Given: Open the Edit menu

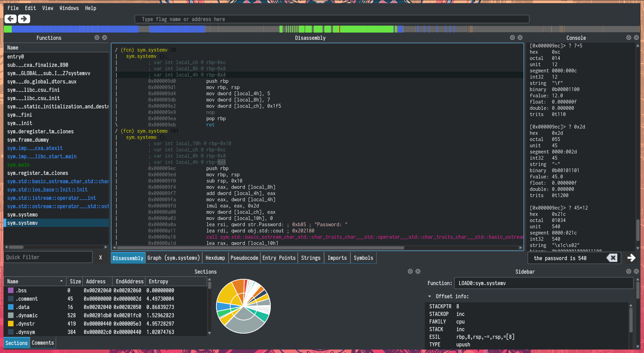Looking at the screenshot, I should click(x=30, y=8).
